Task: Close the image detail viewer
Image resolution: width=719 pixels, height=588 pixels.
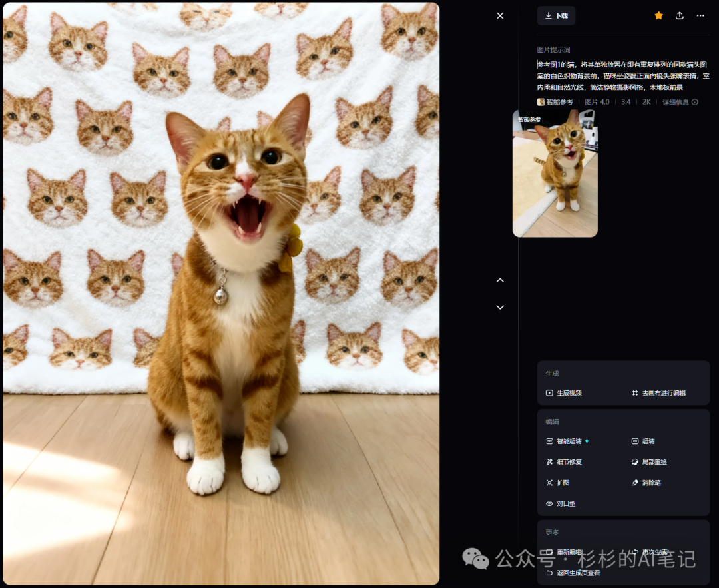Action: point(500,15)
